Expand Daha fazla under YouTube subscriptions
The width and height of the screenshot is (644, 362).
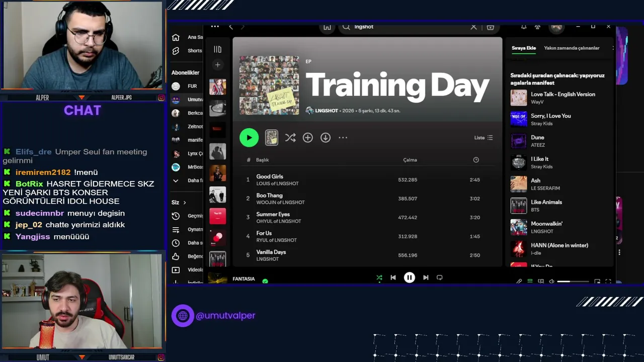(188, 180)
